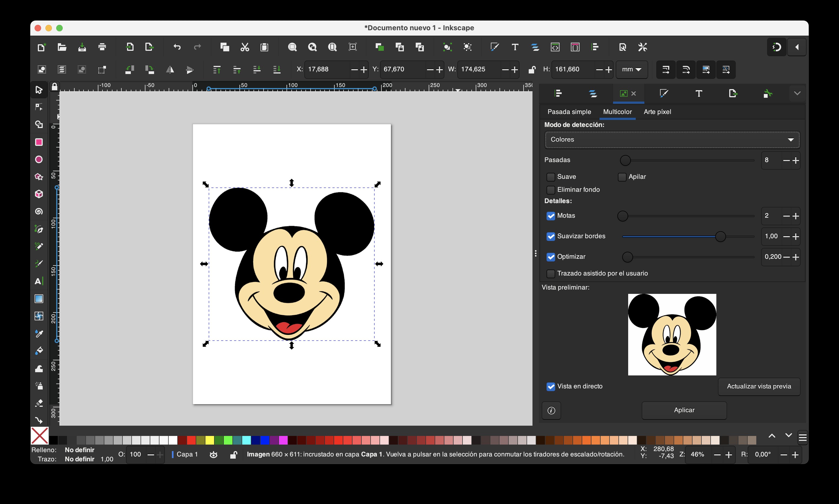This screenshot has height=504, width=839.
Task: Select the Multicolor tab
Action: (617, 112)
